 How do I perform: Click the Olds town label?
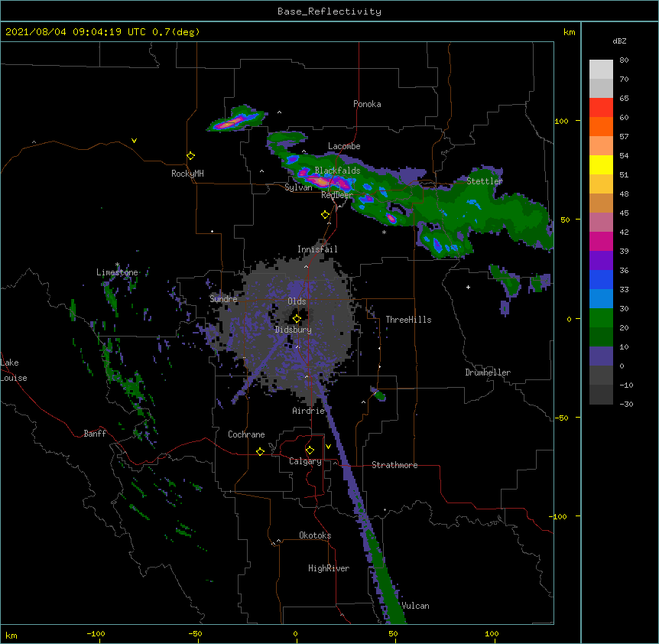click(297, 301)
